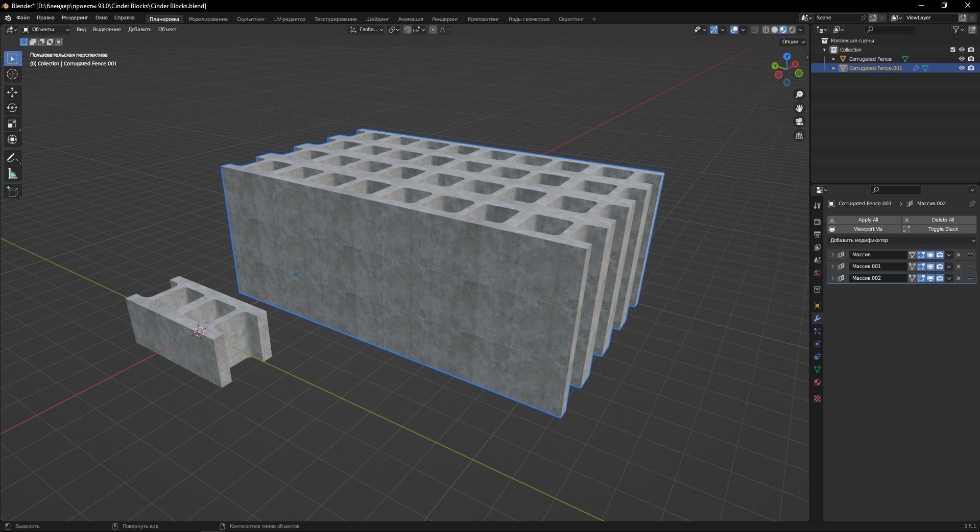Expand the Массив modifier panel

click(832, 255)
